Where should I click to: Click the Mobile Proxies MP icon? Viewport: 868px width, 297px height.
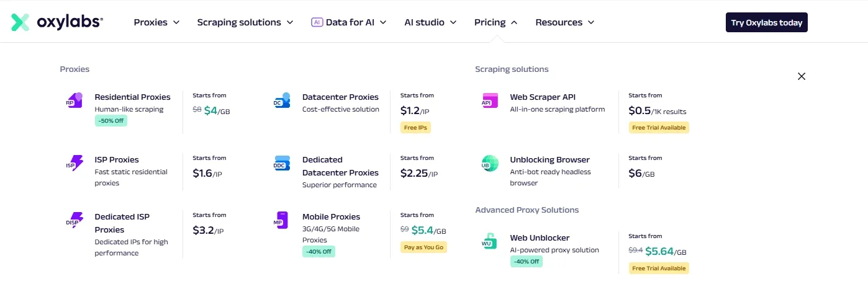click(281, 220)
